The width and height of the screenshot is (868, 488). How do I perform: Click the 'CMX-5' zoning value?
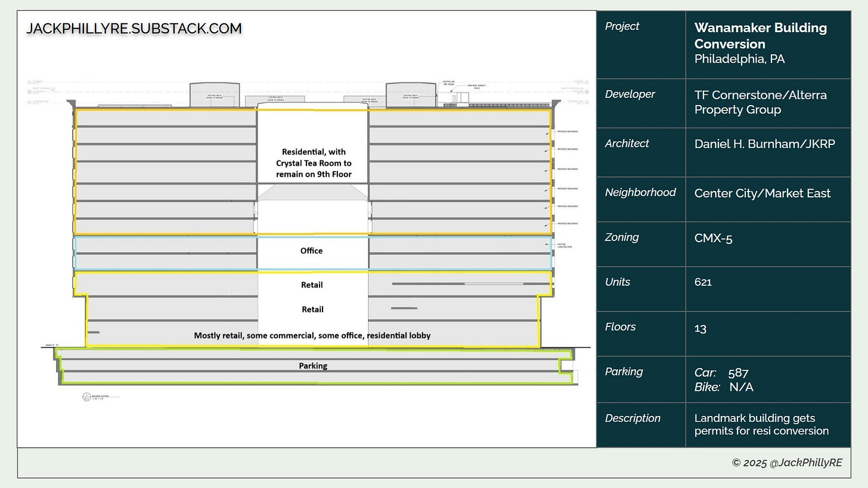coord(713,239)
